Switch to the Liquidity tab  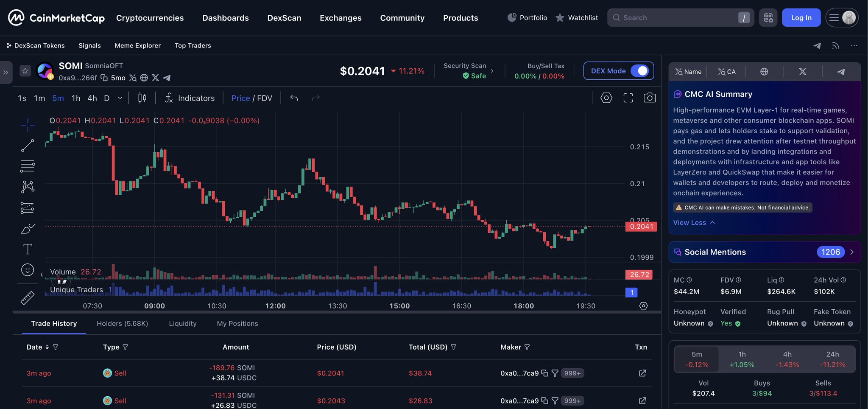(183, 323)
